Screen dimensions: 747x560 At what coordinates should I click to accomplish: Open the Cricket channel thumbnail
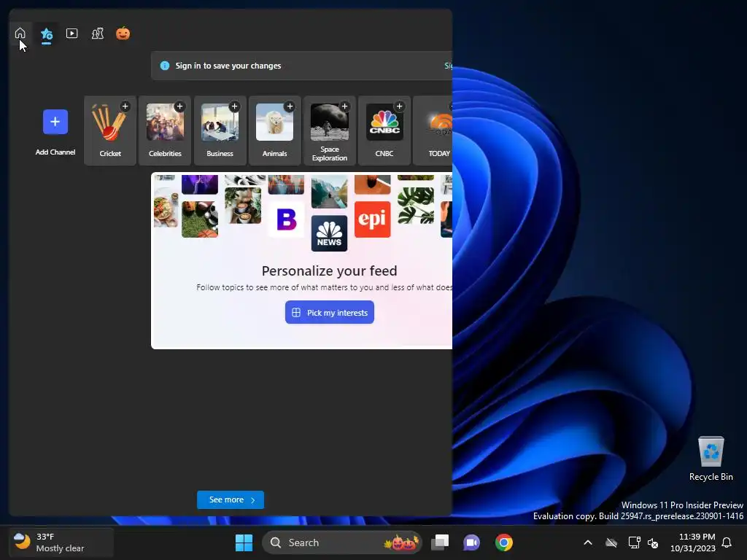pyautogui.click(x=110, y=122)
